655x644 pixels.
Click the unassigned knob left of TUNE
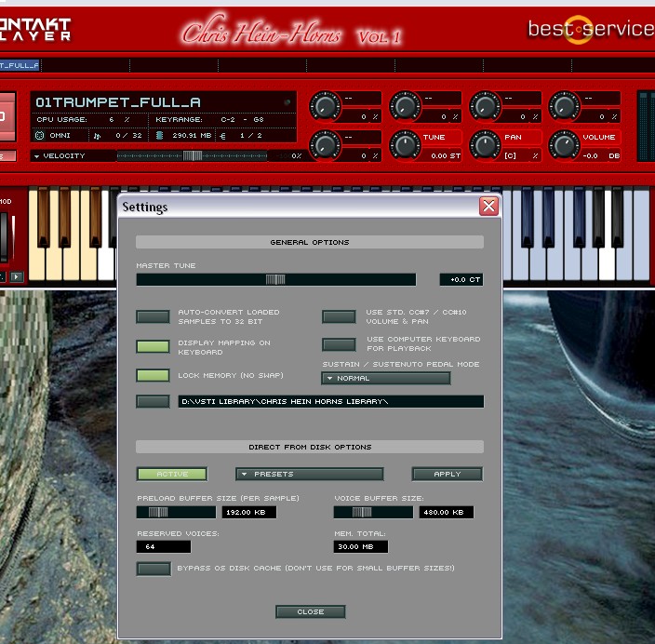[325, 145]
